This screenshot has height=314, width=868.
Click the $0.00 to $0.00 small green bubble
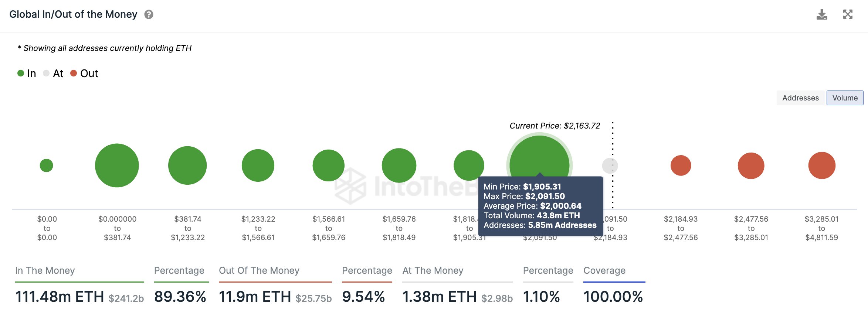click(47, 165)
